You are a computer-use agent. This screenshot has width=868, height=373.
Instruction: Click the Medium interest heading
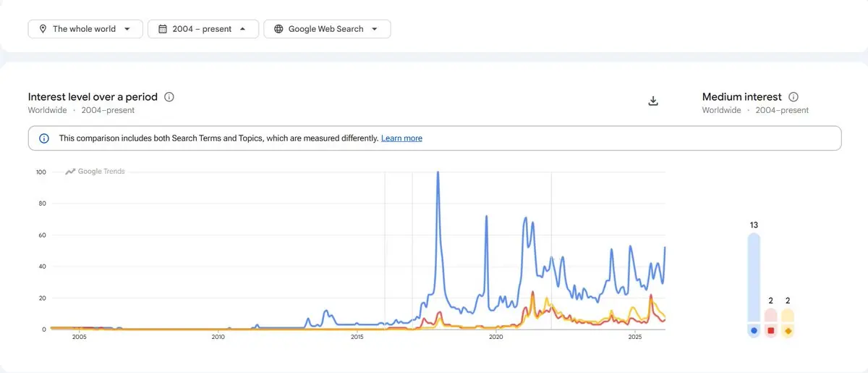click(741, 97)
